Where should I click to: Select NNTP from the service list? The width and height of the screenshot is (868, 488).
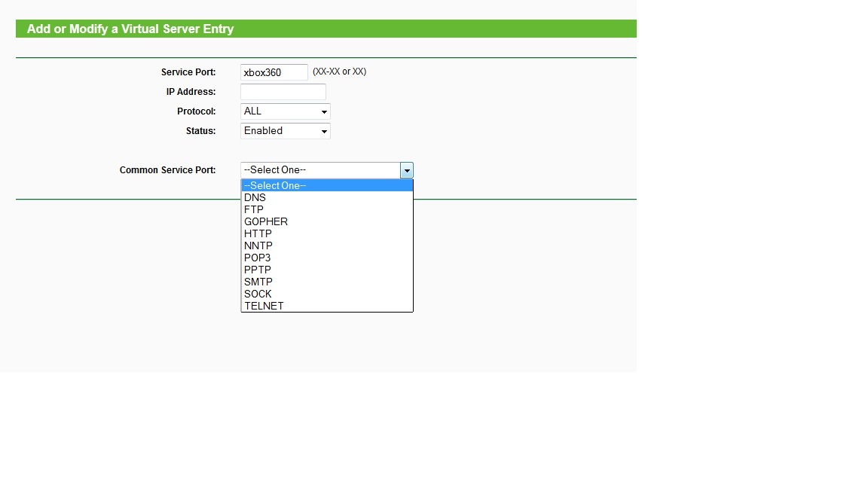327,246
